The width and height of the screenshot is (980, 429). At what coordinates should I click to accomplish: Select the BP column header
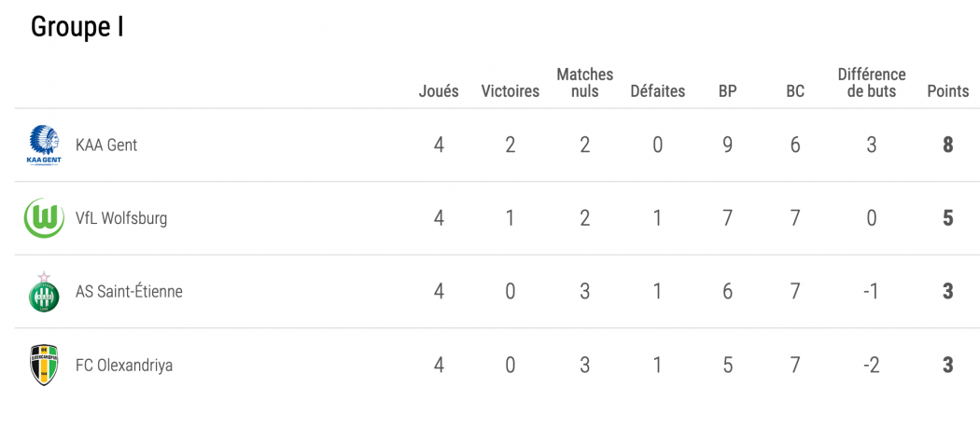click(x=727, y=91)
